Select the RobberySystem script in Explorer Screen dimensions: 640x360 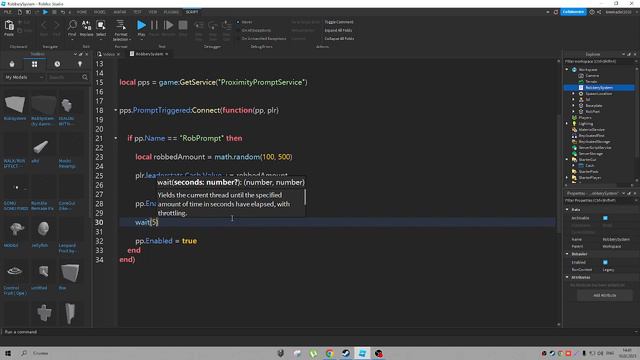tap(599, 87)
